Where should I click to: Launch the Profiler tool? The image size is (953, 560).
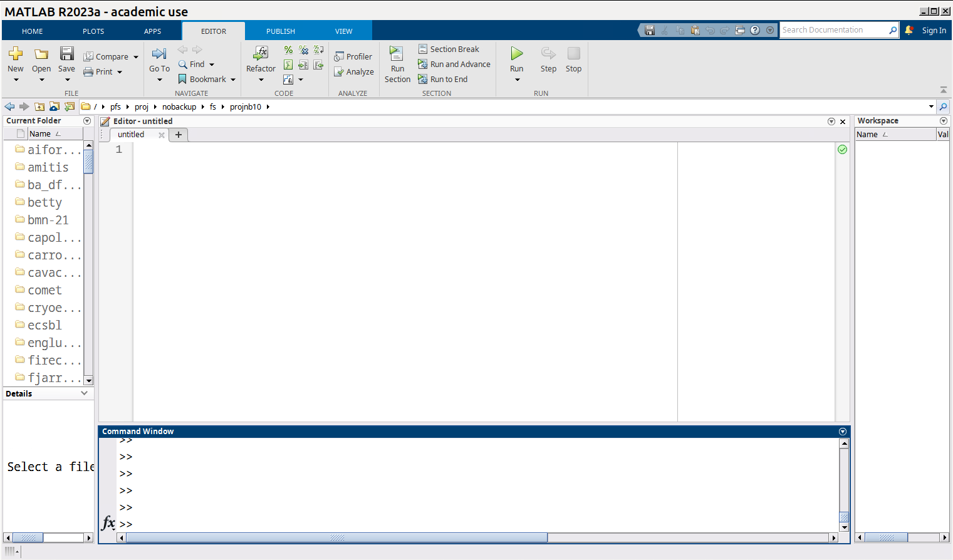point(353,56)
